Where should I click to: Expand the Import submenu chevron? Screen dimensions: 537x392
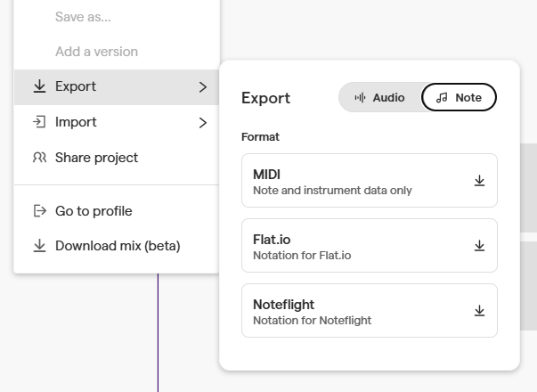coord(203,122)
